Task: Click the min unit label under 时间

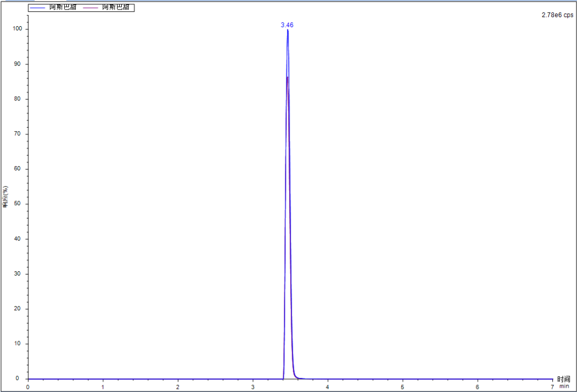Action: 564,386
